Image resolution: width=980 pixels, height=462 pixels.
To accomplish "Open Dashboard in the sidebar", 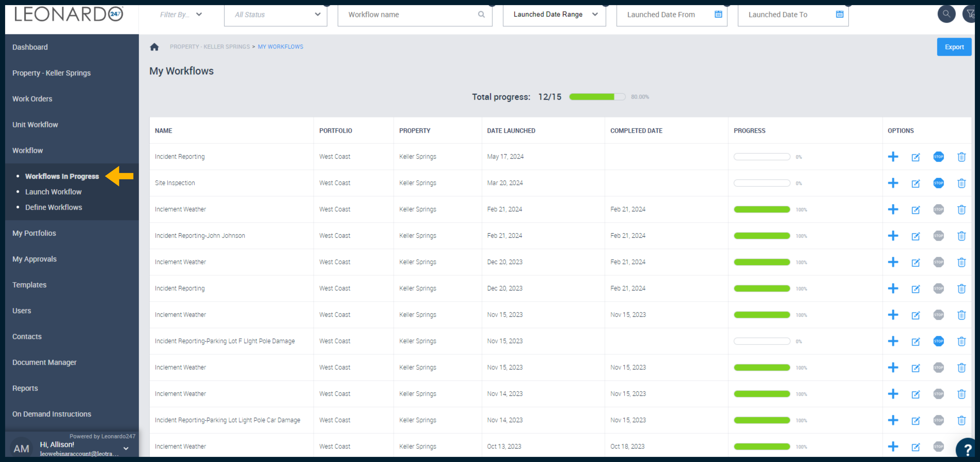I will (30, 47).
